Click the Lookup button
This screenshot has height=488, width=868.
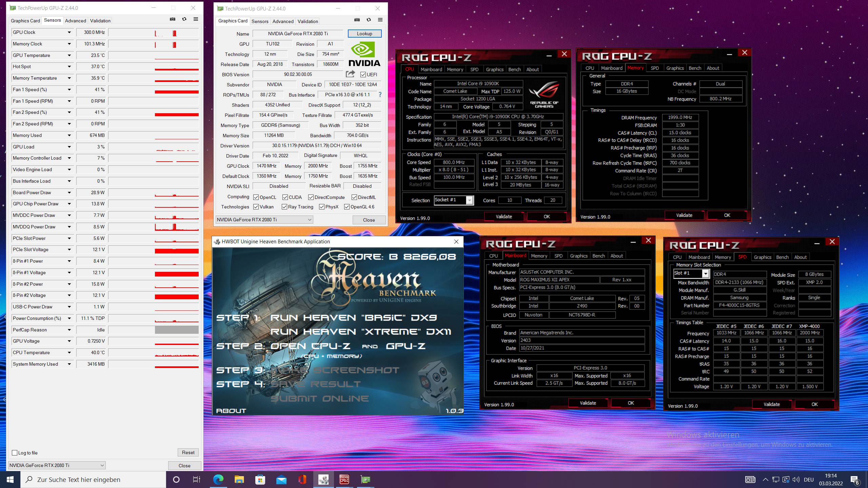364,34
